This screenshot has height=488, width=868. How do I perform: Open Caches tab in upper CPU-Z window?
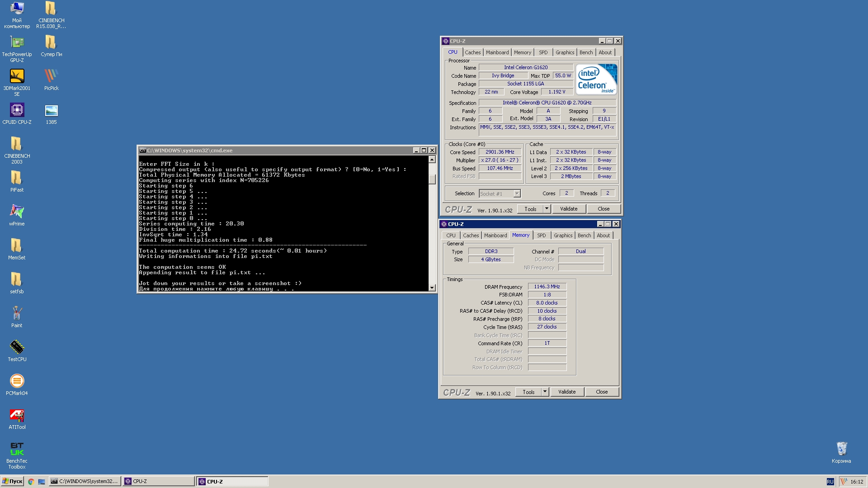[472, 52]
